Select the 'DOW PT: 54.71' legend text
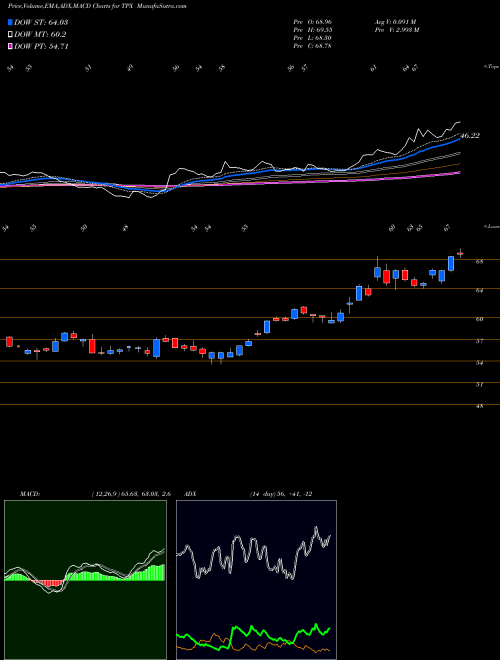The image size is (500, 660). coord(41,46)
